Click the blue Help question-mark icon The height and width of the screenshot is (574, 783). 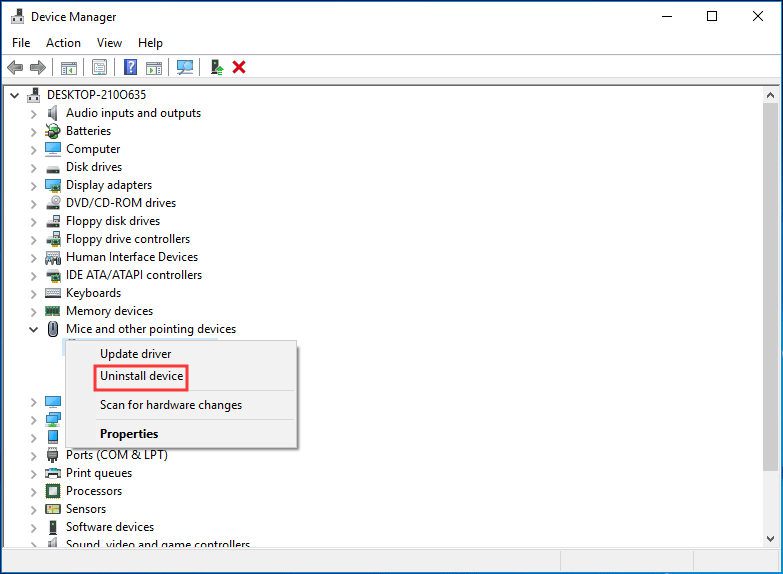pyautogui.click(x=130, y=67)
